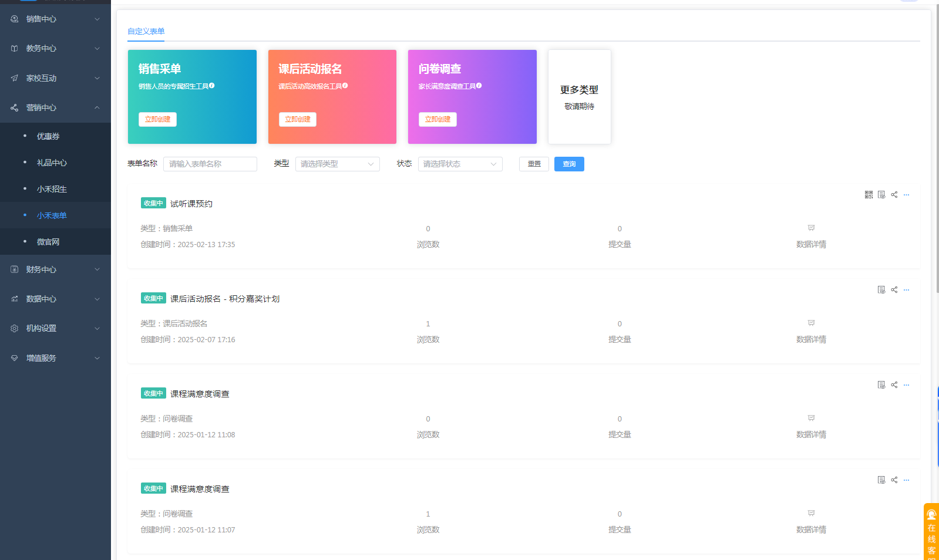The width and height of the screenshot is (939, 560).
Task: Open 数据详情 icon for 课程满意度调查 created 11:08
Action: point(811,418)
